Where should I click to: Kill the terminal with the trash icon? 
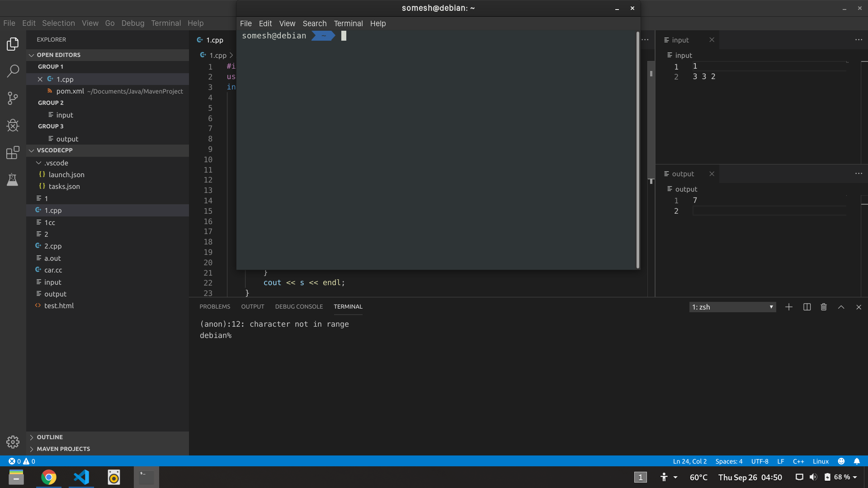[823, 307]
